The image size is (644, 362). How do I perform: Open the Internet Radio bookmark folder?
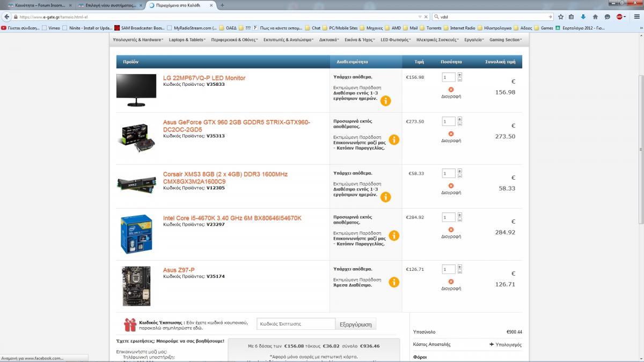point(459,28)
